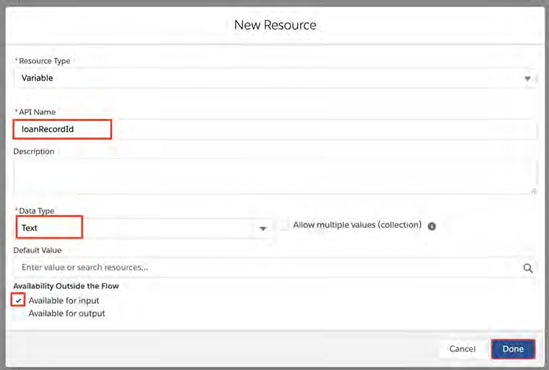The image size is (549, 370).
Task: Click the info icon beside collection option
Action: [x=432, y=226]
